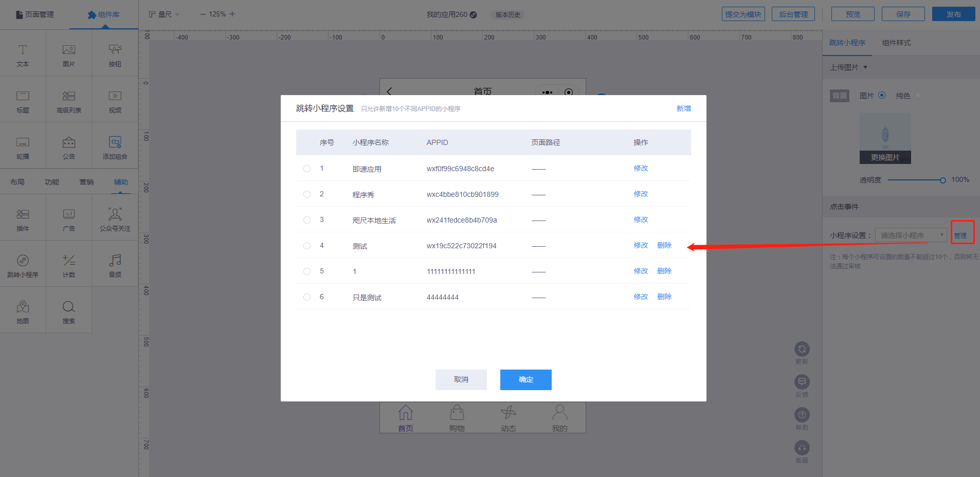Click the 取消 cancel button

[461, 380]
